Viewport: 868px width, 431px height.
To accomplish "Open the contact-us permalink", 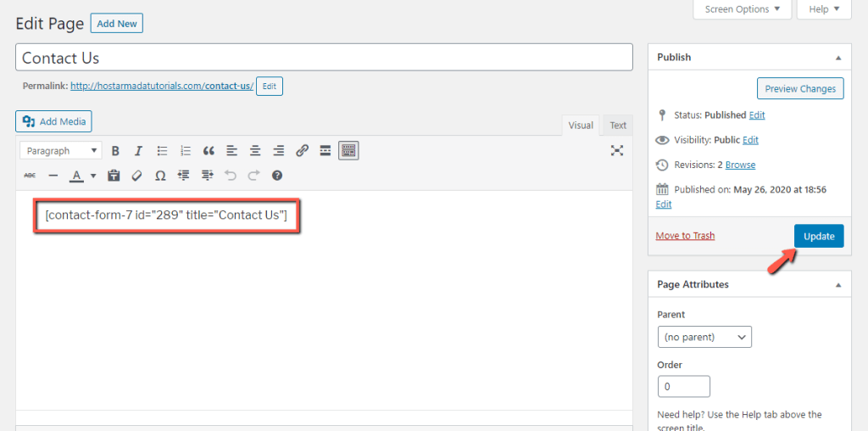I will pos(162,87).
